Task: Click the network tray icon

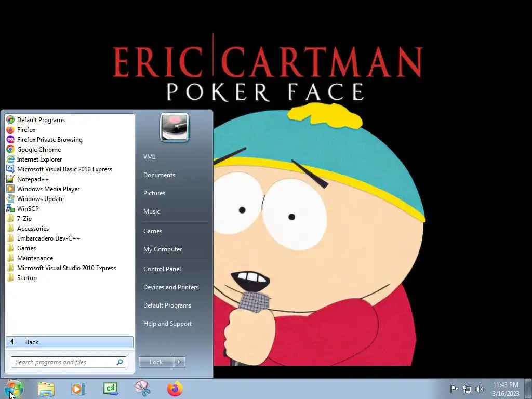Action: [467, 389]
